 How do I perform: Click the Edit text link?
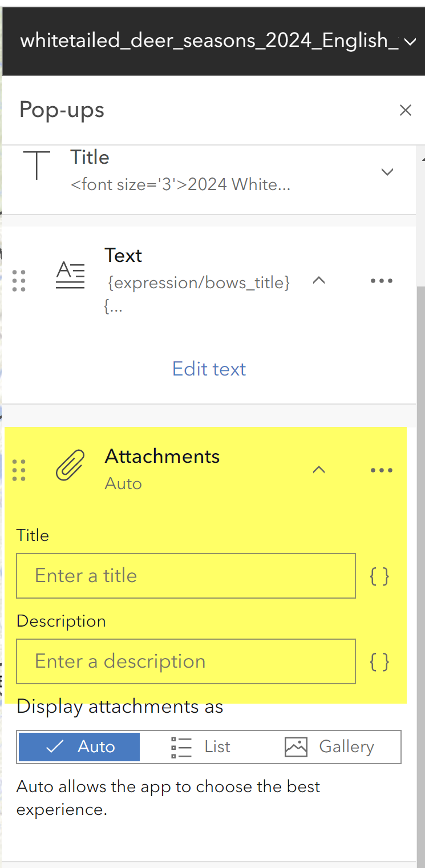(209, 369)
